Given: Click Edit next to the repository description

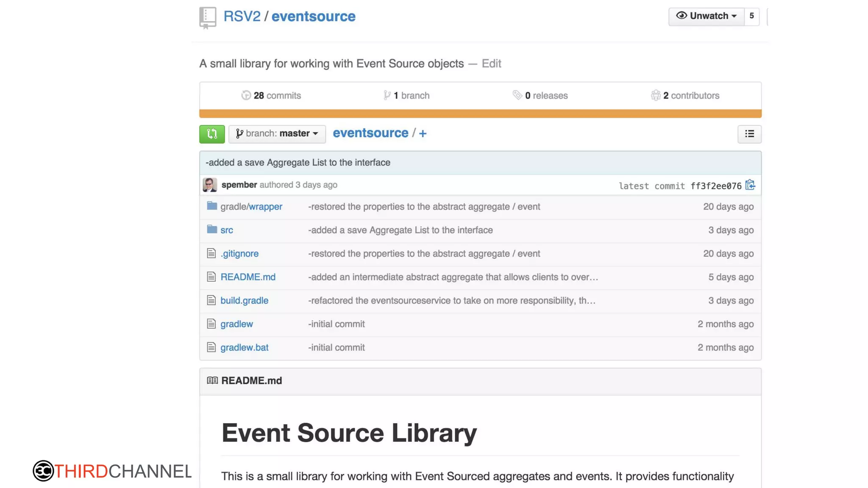Looking at the screenshot, I should pyautogui.click(x=491, y=64).
